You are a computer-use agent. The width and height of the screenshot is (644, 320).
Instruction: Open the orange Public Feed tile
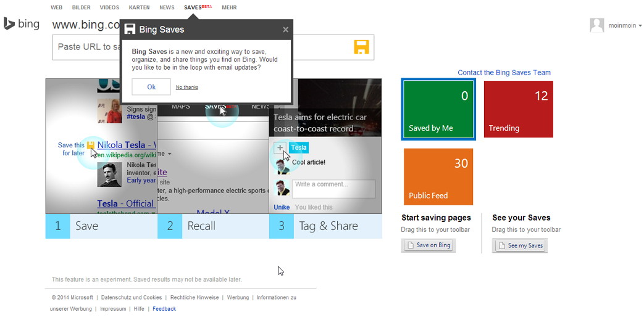(x=438, y=177)
